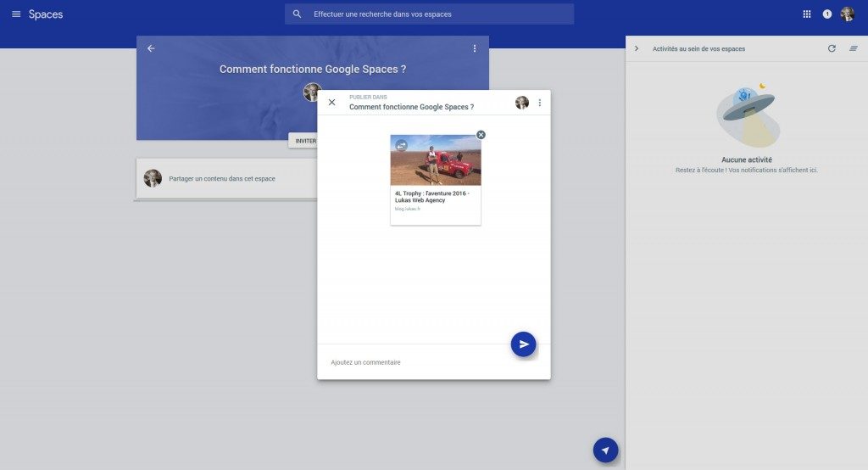
Task: Click the member avatar on space banner
Action: coord(312,92)
